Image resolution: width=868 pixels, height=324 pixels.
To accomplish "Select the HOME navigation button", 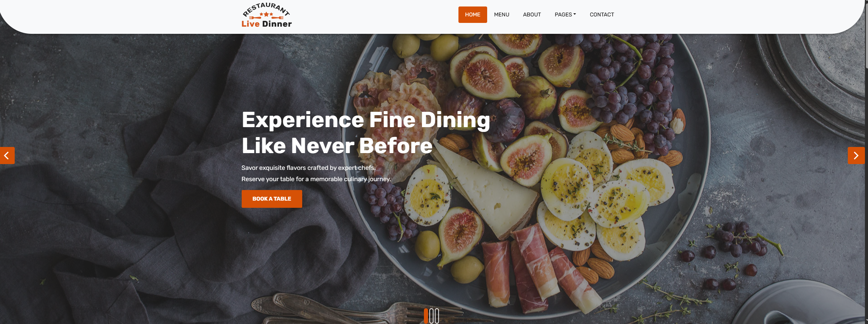I will click(472, 15).
